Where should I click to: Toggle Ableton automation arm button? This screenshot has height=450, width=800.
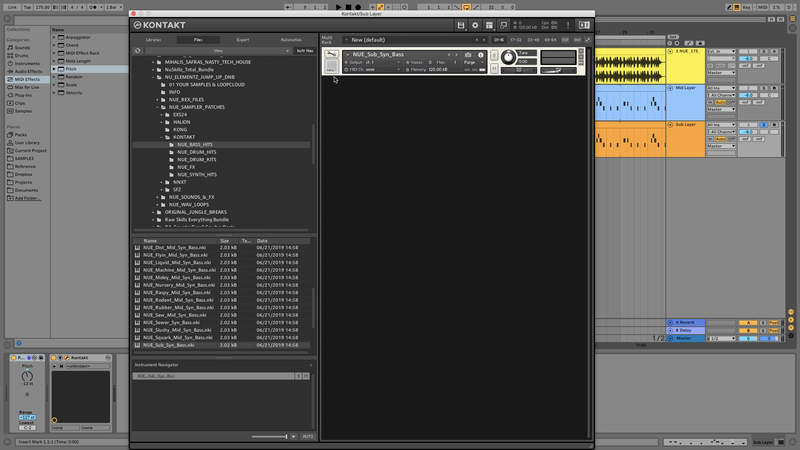tap(381, 7)
